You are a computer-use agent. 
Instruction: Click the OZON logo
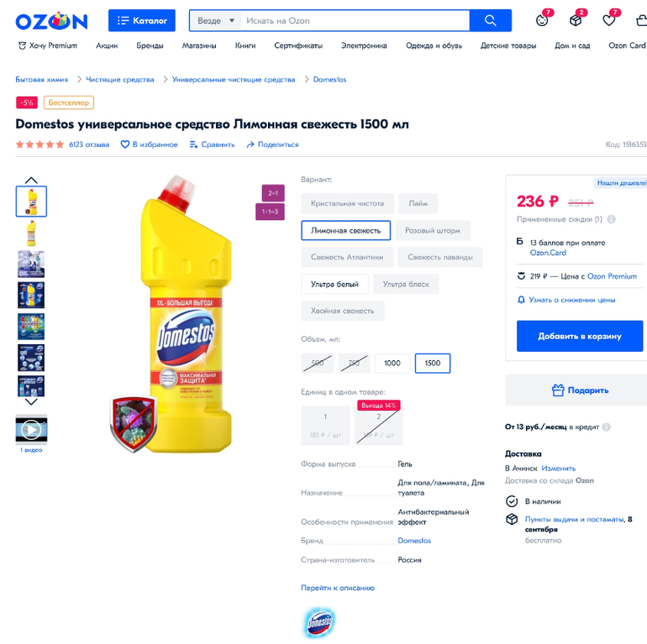[51, 21]
